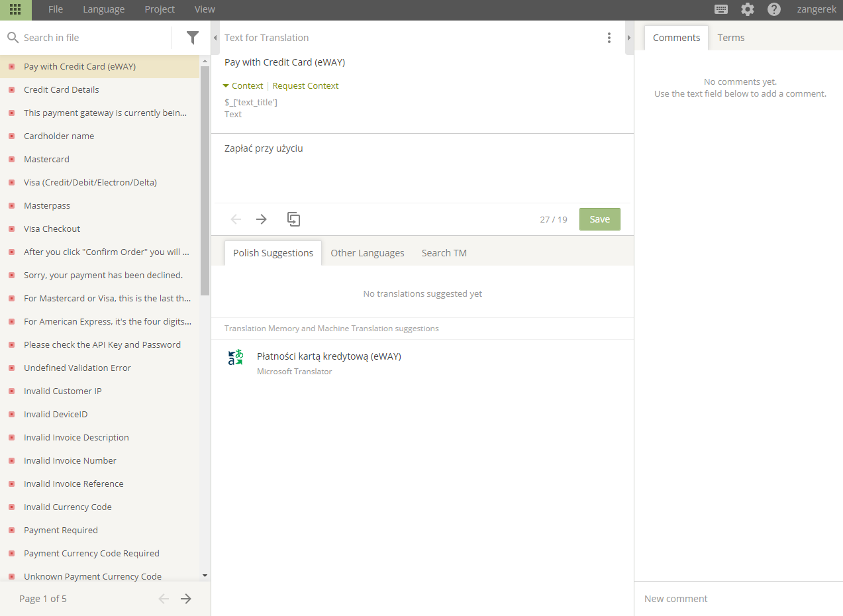Open the File menu
Screen dimensions: 843x616
56,9
